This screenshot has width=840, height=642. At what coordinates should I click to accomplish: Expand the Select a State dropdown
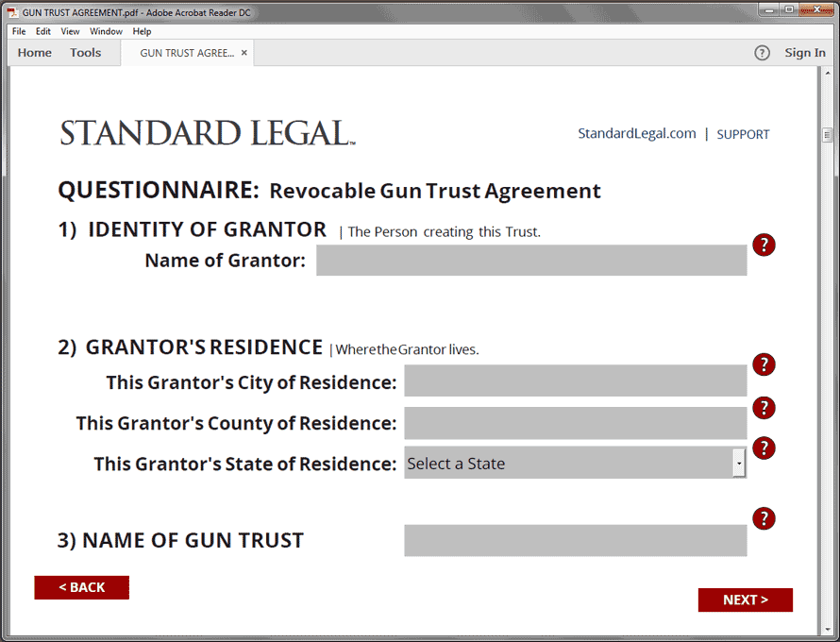(739, 464)
